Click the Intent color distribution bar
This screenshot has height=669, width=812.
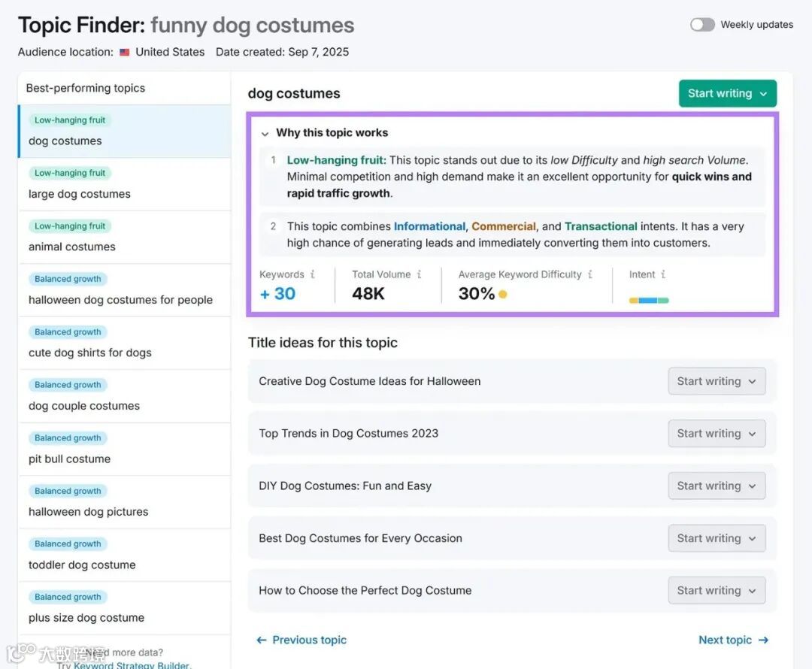tap(649, 300)
